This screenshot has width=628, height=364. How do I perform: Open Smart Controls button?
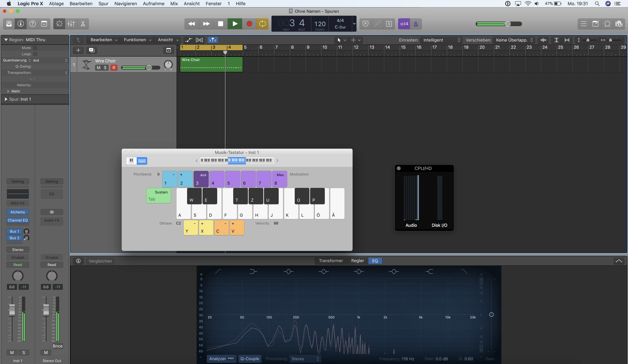tap(59, 24)
